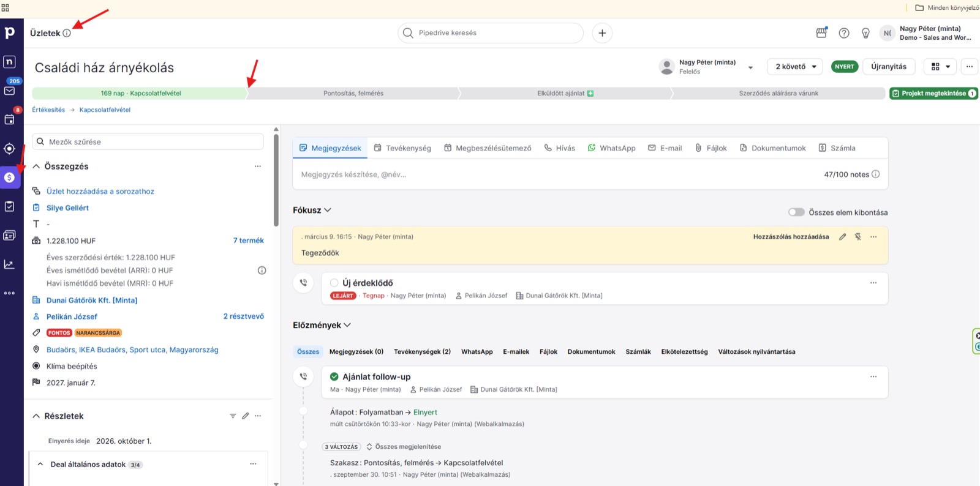The height and width of the screenshot is (486, 980).
Task: Select the Szerződés aláírásra várunk stage
Action: [x=778, y=94]
